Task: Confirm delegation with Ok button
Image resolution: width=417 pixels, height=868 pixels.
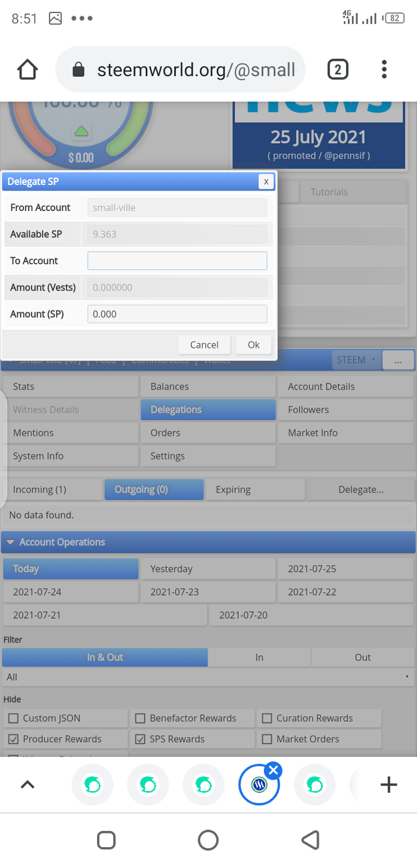Action: tap(253, 344)
